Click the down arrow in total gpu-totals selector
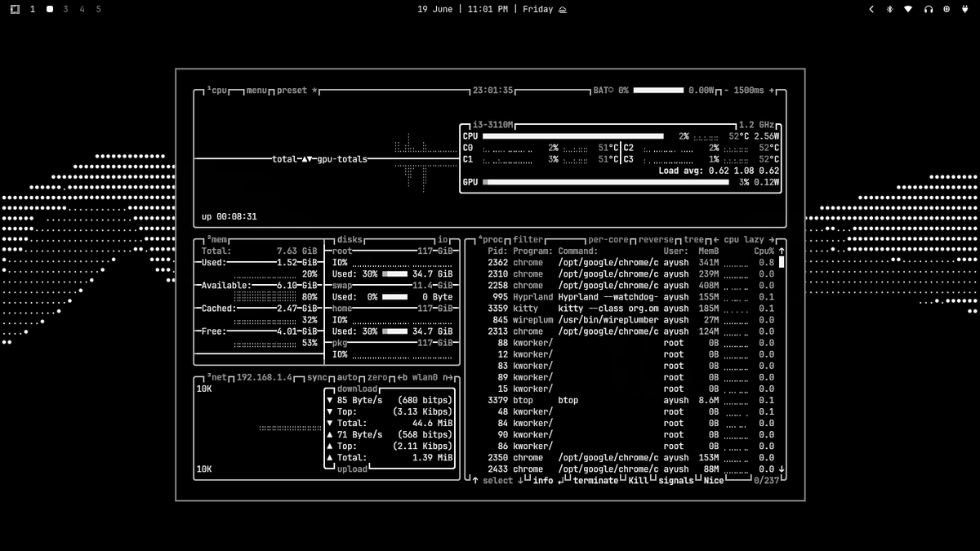Screen dimensions: 980x551 (x=309, y=159)
